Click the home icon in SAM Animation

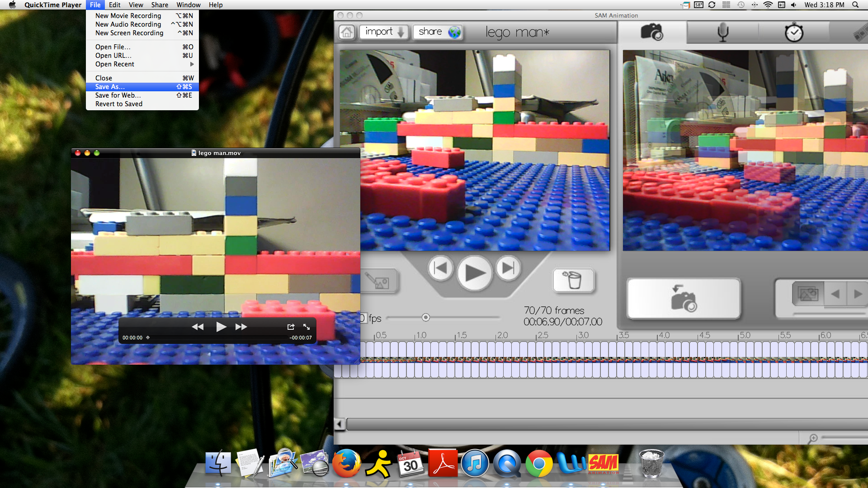[346, 32]
